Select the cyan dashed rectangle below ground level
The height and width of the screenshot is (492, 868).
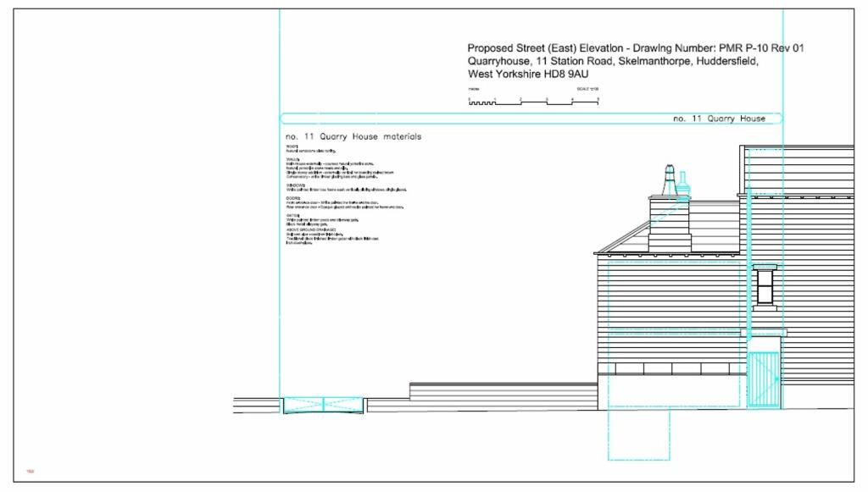[x=638, y=434]
